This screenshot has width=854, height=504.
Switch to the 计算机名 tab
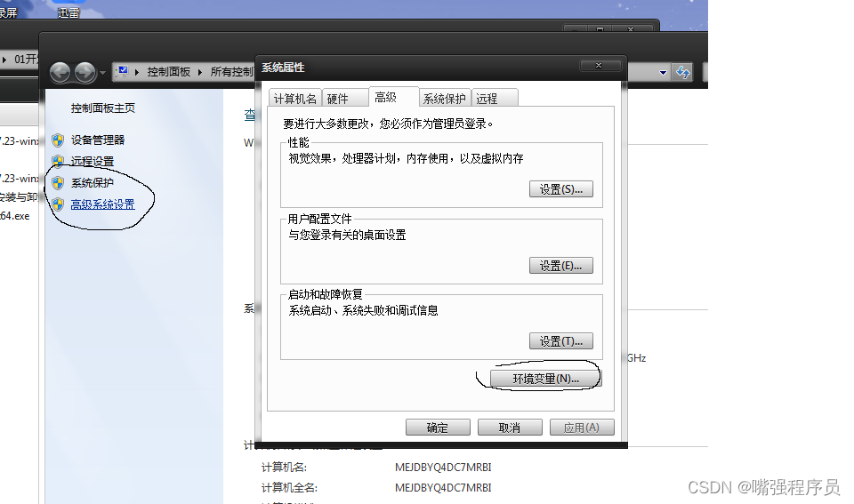click(295, 99)
